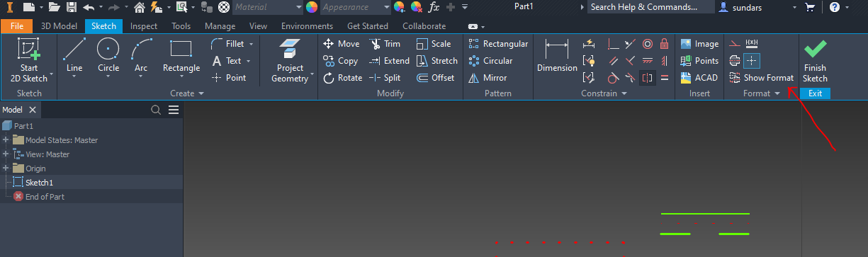Select the Stretch tool

[436, 61]
